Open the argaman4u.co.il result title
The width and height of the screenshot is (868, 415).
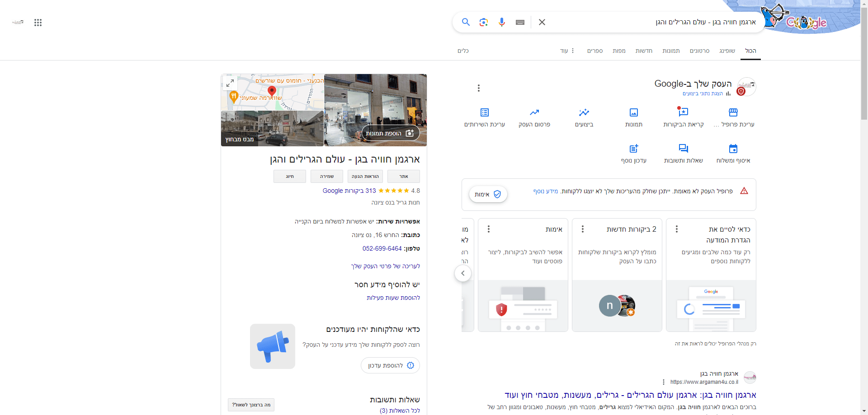[x=630, y=395]
